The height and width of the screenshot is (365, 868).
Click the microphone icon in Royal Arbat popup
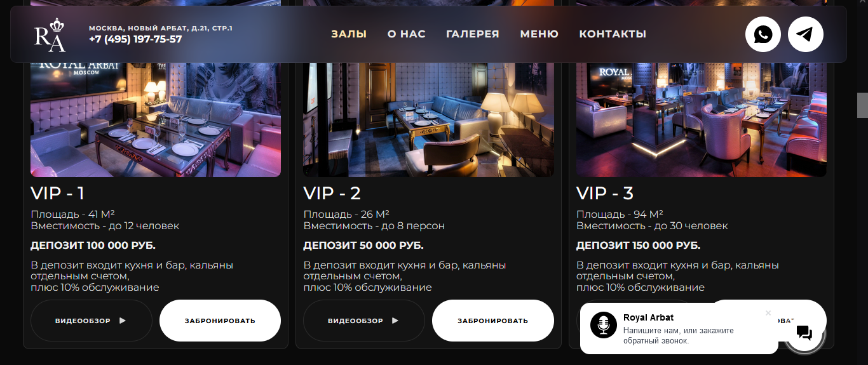[603, 326]
